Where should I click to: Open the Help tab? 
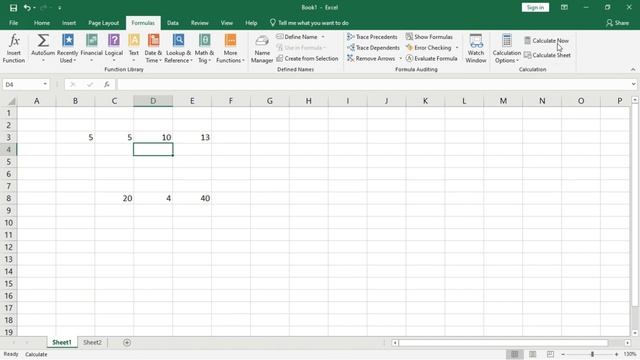point(251,23)
